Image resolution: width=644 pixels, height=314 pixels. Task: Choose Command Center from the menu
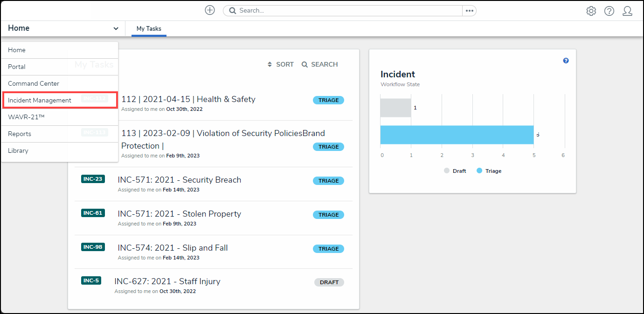coord(34,83)
